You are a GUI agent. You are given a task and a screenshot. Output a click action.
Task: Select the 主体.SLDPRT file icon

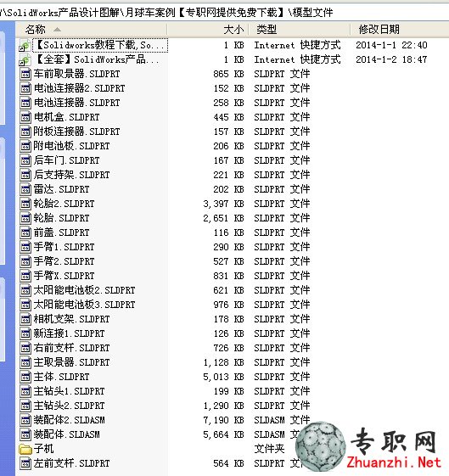pos(25,377)
